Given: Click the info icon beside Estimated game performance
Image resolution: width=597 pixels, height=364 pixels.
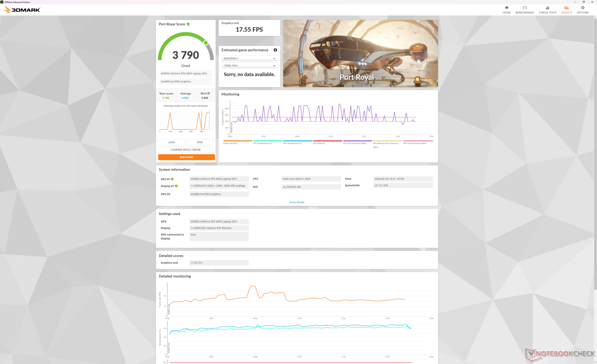Looking at the screenshot, I should (275, 50).
